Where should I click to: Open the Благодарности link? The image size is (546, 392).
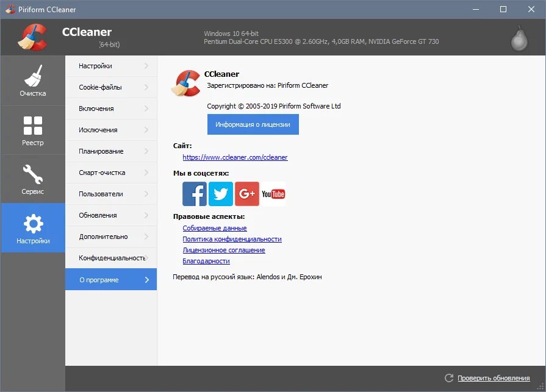206,261
